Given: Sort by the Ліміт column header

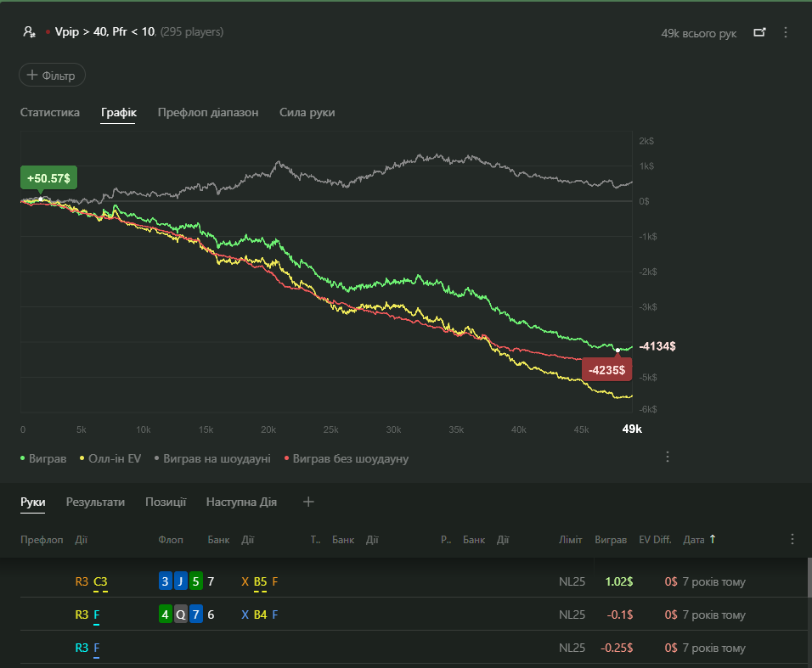Looking at the screenshot, I should pyautogui.click(x=570, y=540).
